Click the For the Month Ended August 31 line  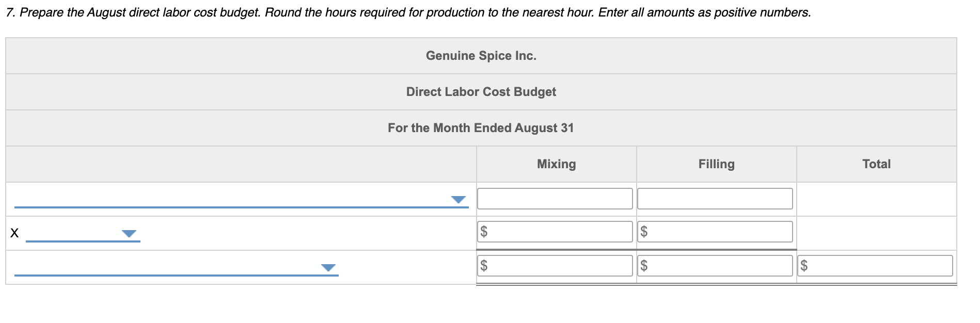click(x=481, y=128)
